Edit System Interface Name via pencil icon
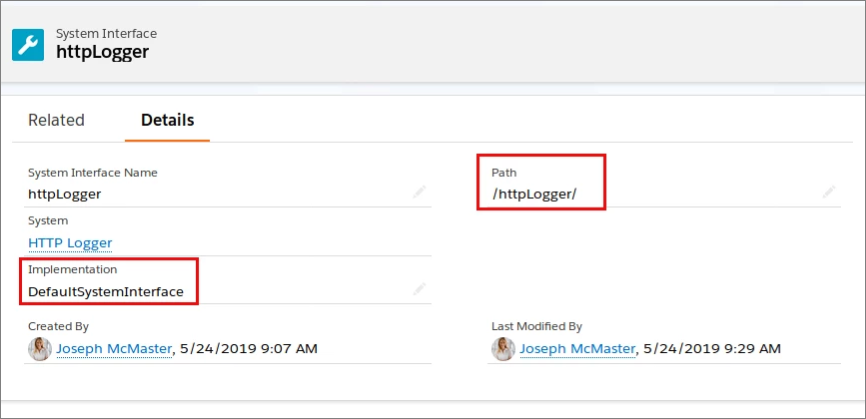The width and height of the screenshot is (866, 419). (x=420, y=192)
